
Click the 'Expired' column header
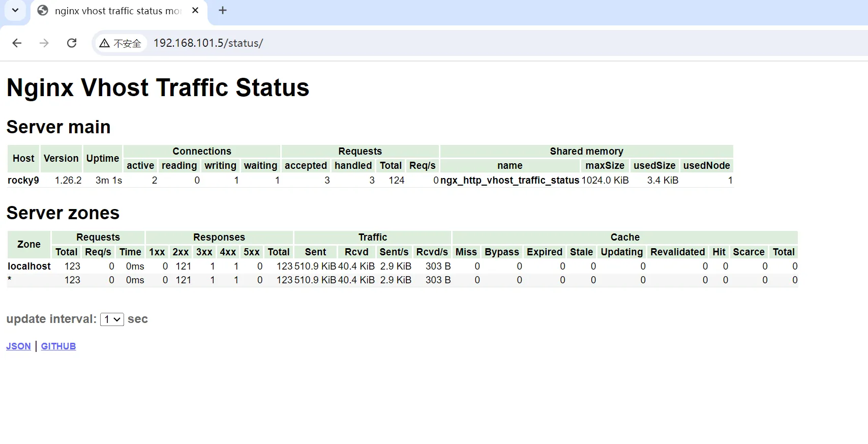pyautogui.click(x=545, y=252)
